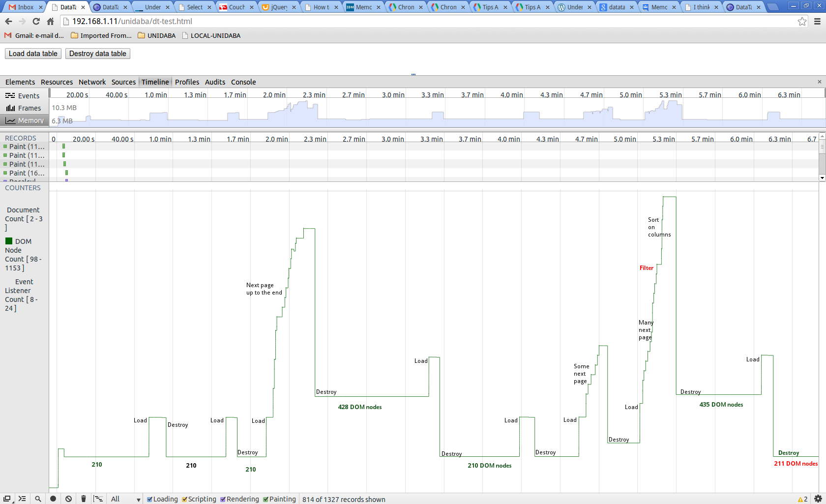Bookmark this page with the star icon
This screenshot has height=504, width=826.
[x=802, y=21]
